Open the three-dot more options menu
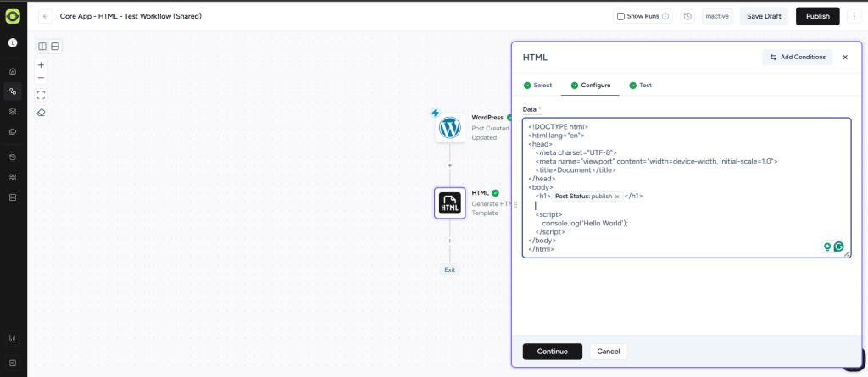868x377 pixels. 854,16
